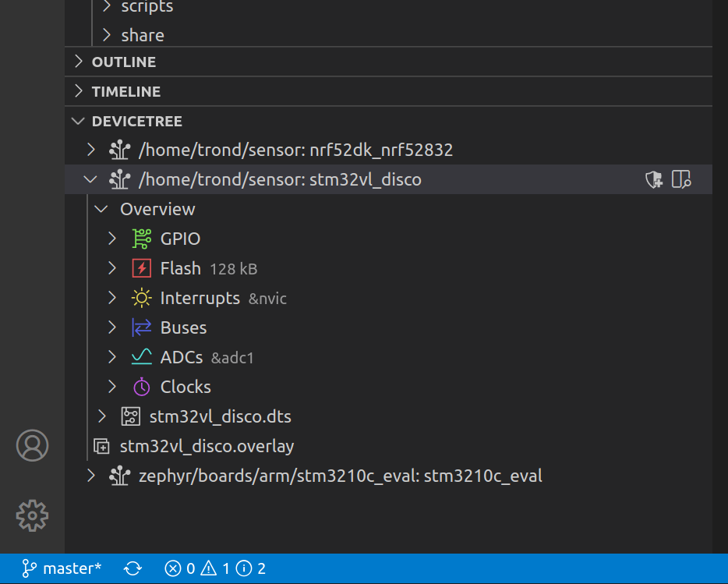Add shield to stm32vl_disco context
Image resolution: width=728 pixels, height=584 pixels.
tap(654, 179)
